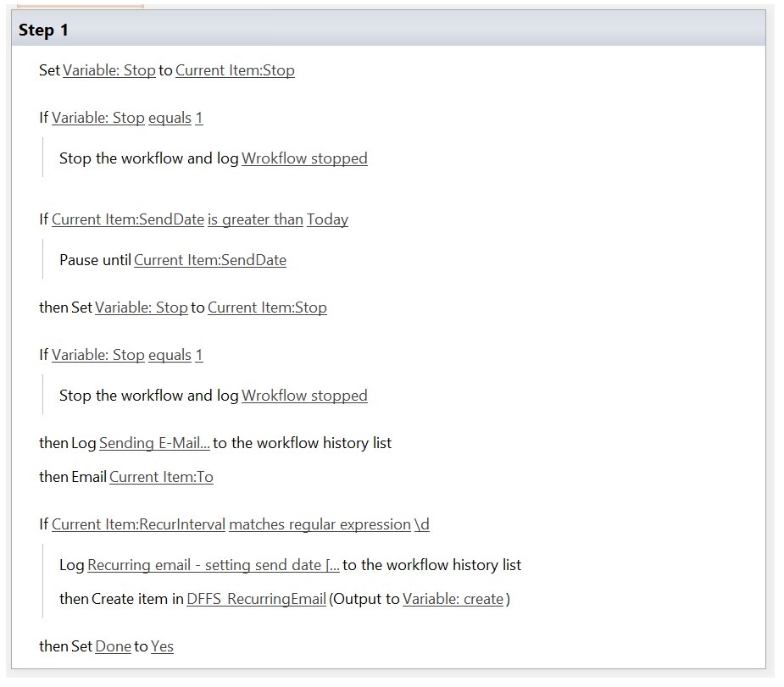Click Current Item:Stop in the 'then Set' action
The image size is (784, 687).
267,307
